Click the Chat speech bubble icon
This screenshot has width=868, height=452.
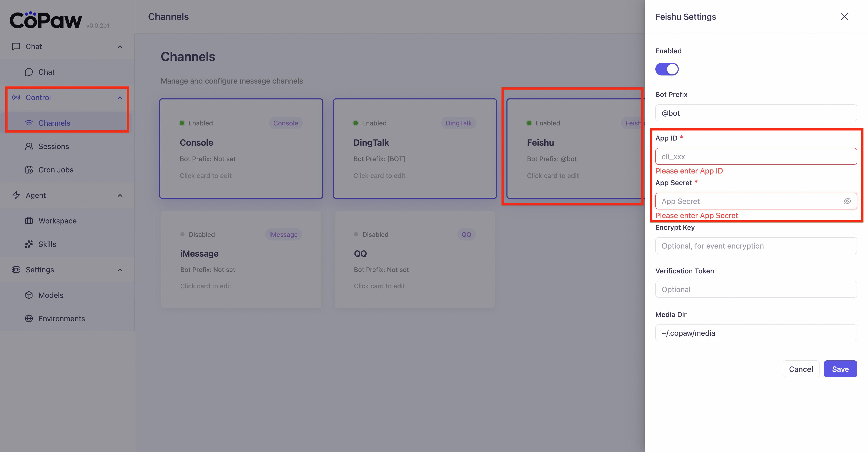[29, 72]
